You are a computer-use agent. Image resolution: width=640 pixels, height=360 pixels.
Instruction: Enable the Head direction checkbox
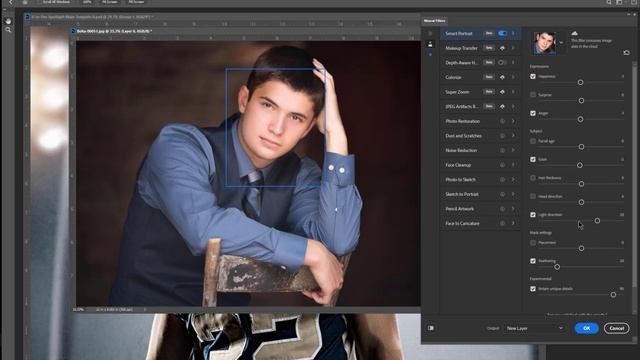tap(533, 196)
